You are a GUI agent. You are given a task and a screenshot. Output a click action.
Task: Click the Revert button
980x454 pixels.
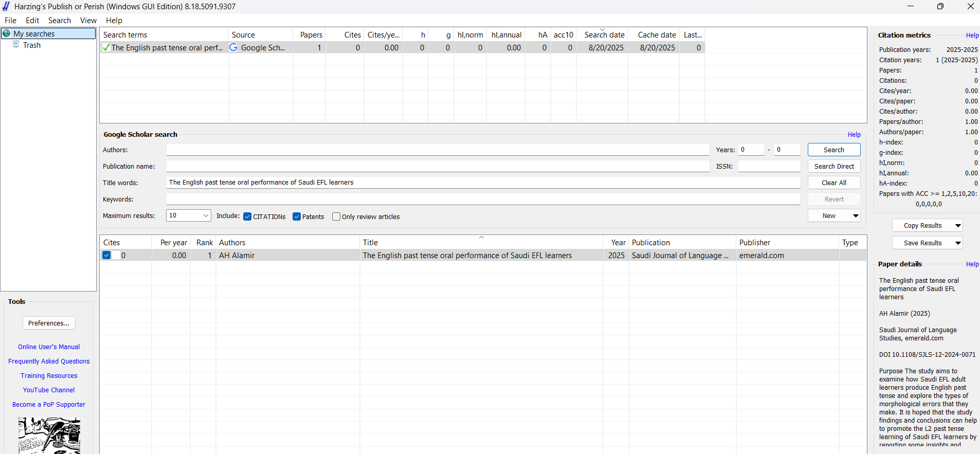pos(834,199)
